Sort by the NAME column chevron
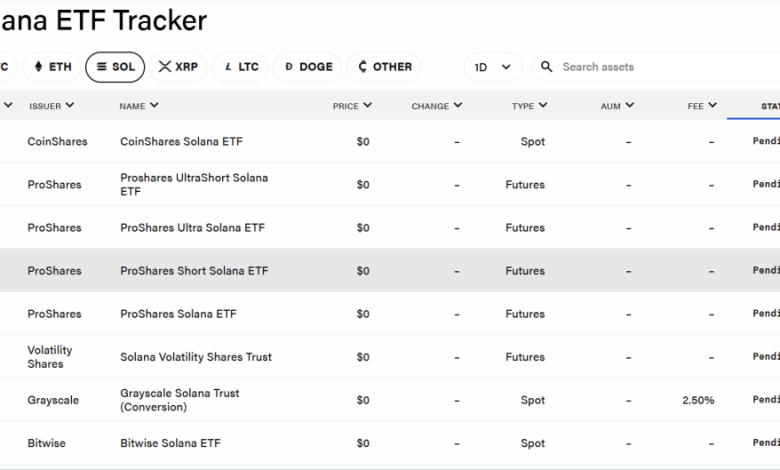Viewport: 780px width, 470px height. (x=154, y=105)
